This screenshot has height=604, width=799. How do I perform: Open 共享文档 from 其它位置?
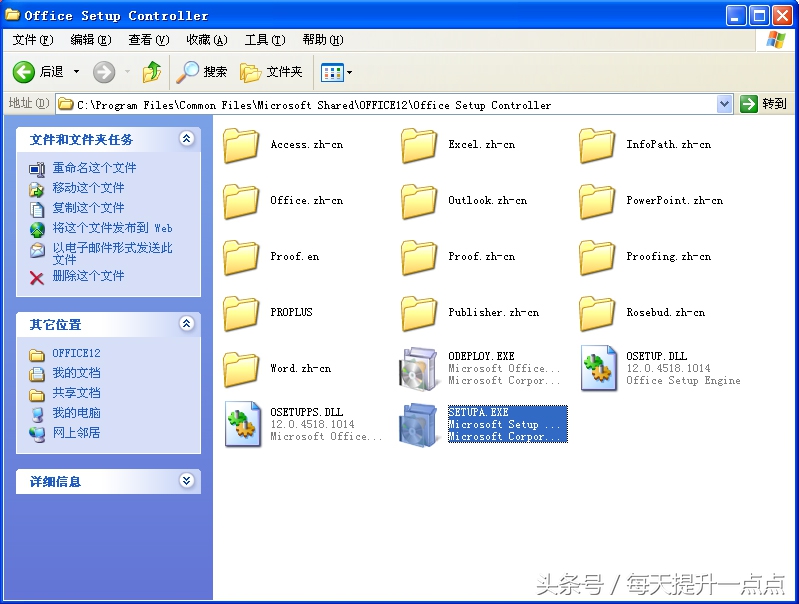[76, 393]
